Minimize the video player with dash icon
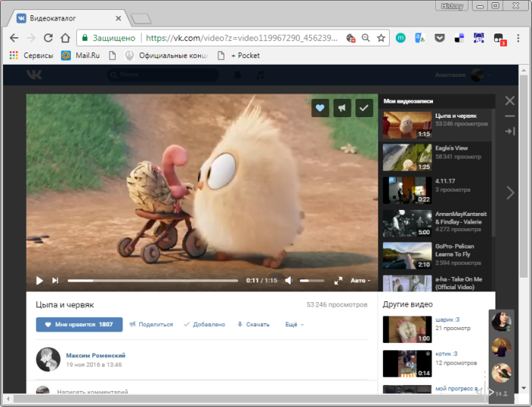The height and width of the screenshot is (407, 532). (510, 116)
